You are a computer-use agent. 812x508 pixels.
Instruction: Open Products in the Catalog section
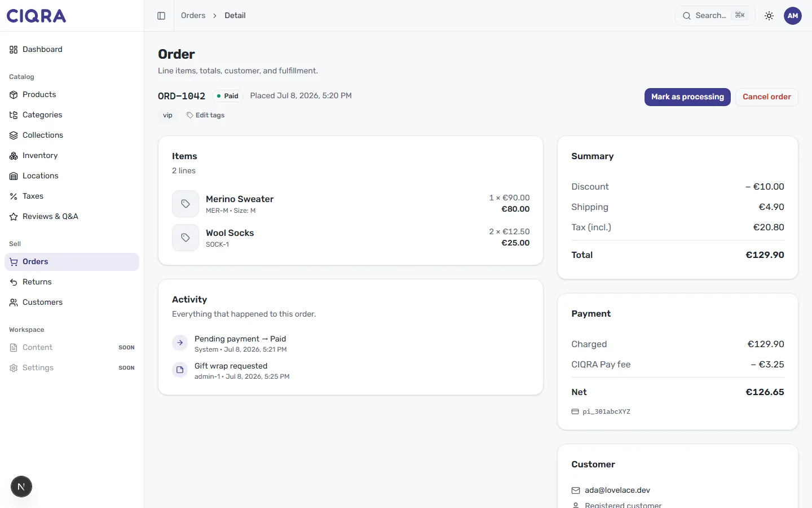72,95
